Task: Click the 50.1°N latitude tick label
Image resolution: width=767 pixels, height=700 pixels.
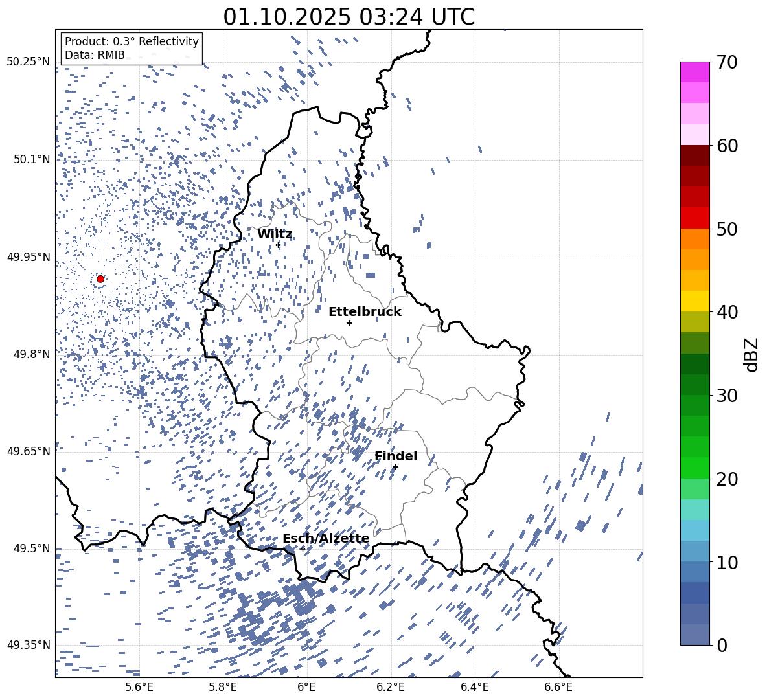Action: pyautogui.click(x=32, y=159)
